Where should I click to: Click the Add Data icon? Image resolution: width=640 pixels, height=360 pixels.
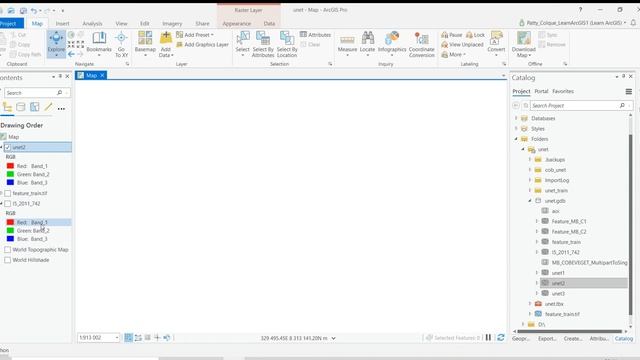[166, 39]
